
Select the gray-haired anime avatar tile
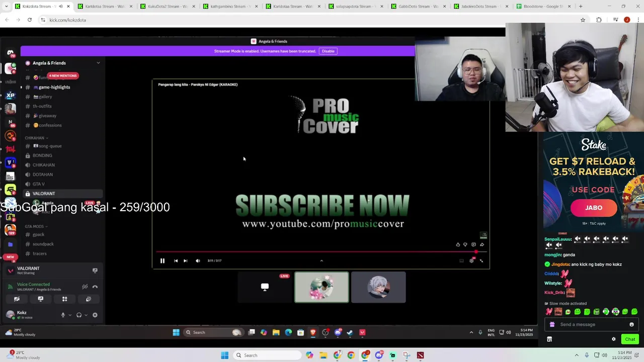[378, 287]
